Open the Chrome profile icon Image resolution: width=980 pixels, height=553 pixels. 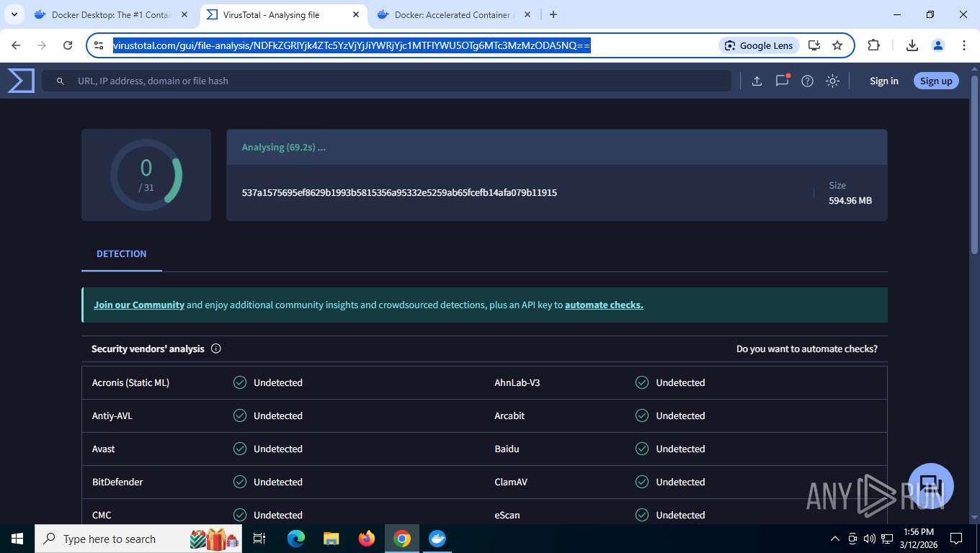coord(938,45)
